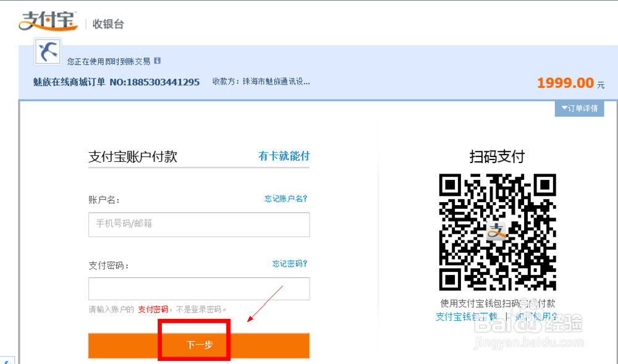This screenshot has width=618, height=364.
Task: Click the 手机号码/邮箱 input field
Action: click(x=198, y=225)
